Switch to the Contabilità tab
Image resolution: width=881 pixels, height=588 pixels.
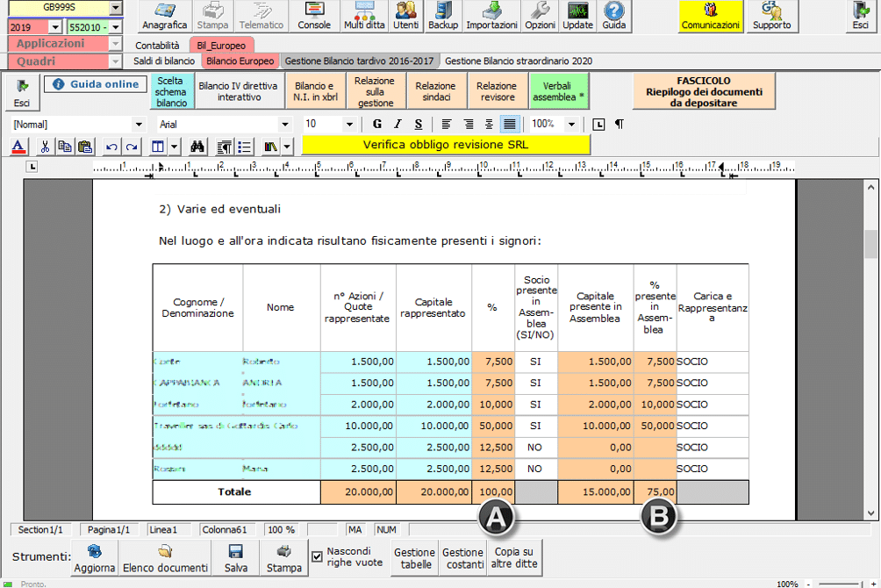[157, 46]
